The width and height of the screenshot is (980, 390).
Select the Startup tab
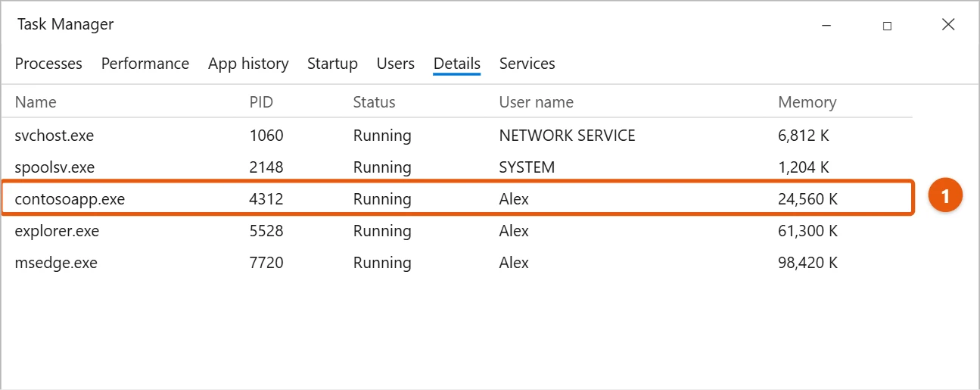pyautogui.click(x=332, y=64)
